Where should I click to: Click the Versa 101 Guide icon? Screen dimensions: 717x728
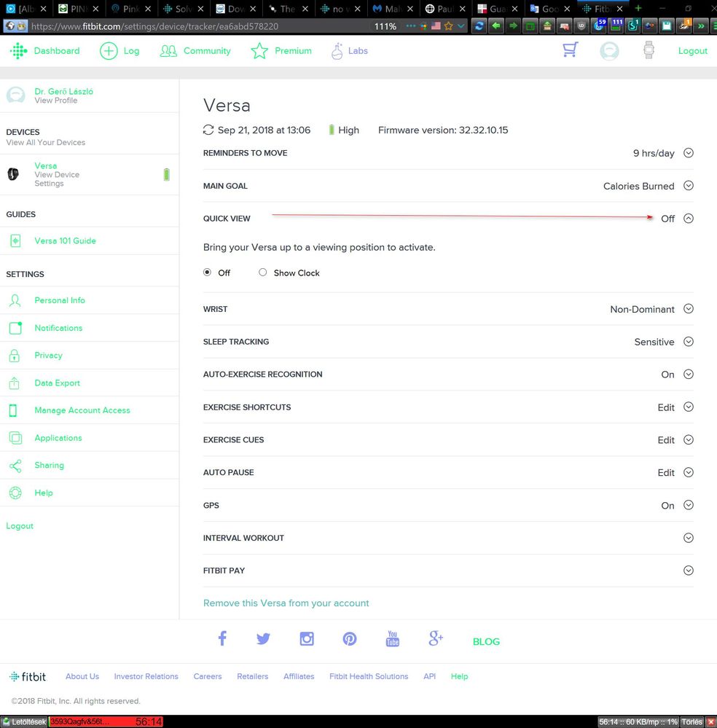tap(15, 240)
